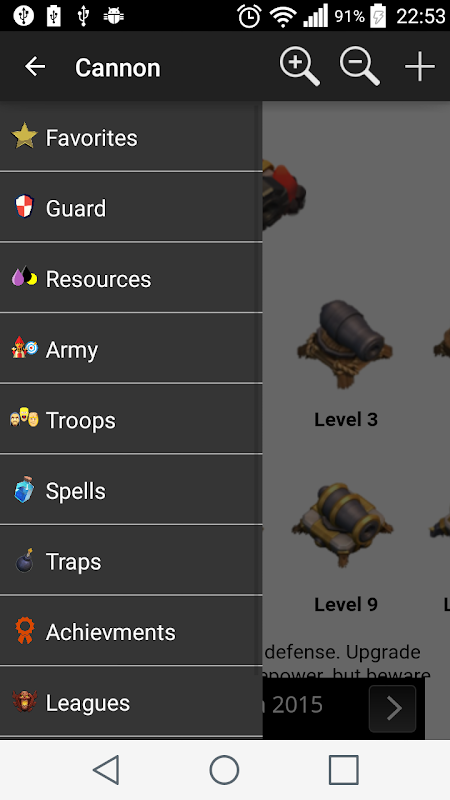Tap the Android home circle button
Viewport: 450px width, 800px height.
224,769
